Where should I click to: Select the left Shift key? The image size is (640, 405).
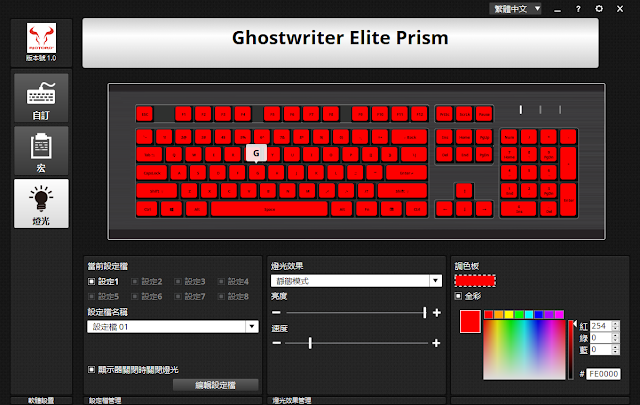(157, 191)
